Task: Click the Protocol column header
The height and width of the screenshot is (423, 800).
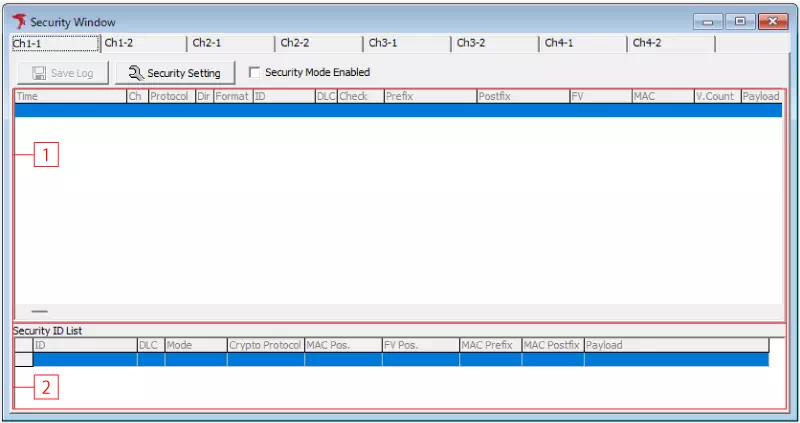Action: click(x=172, y=96)
